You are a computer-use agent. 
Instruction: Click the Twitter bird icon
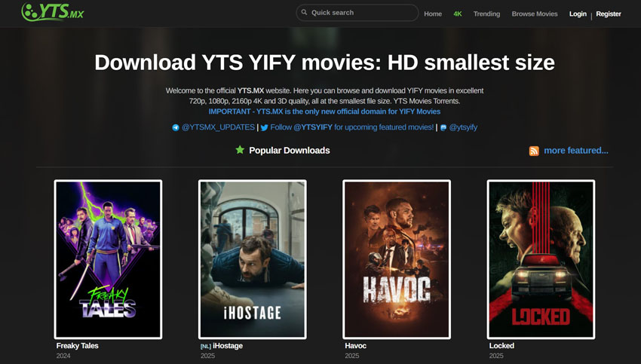(x=264, y=127)
